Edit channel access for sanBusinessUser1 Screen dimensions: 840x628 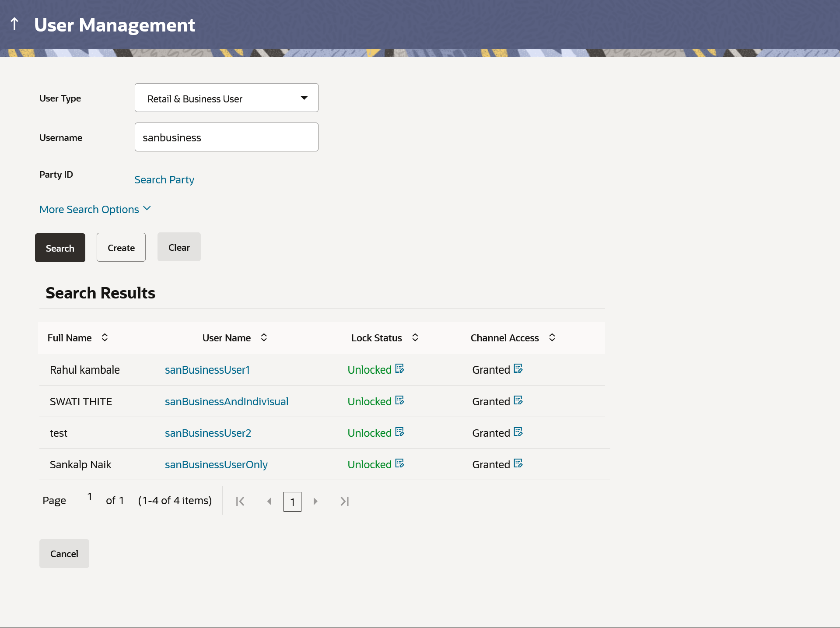click(x=518, y=368)
